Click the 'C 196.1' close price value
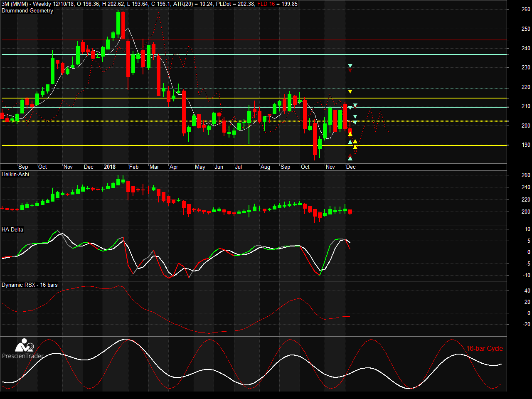This screenshot has height=399, width=532. click(x=161, y=4)
